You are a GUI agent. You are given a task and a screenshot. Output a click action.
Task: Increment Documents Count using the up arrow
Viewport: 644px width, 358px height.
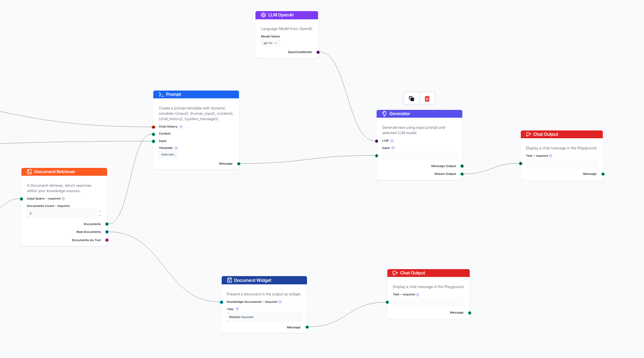point(99,211)
